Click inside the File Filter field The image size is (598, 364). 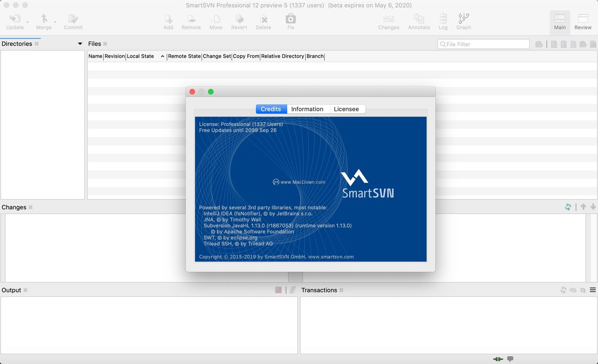pyautogui.click(x=483, y=44)
